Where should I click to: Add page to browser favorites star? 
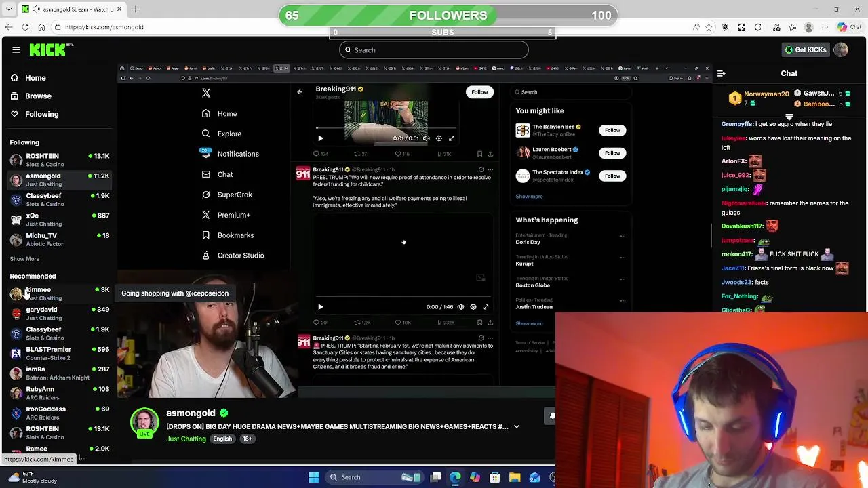pos(709,27)
